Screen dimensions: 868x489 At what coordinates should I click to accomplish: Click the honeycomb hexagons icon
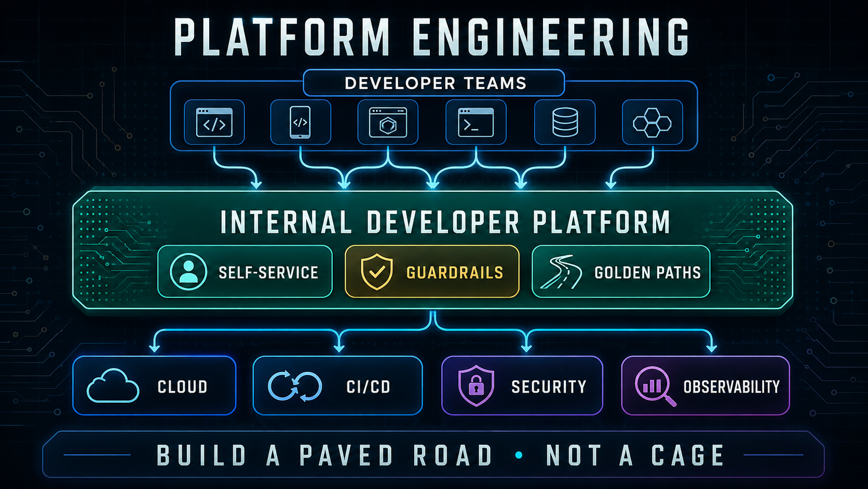[x=652, y=123]
